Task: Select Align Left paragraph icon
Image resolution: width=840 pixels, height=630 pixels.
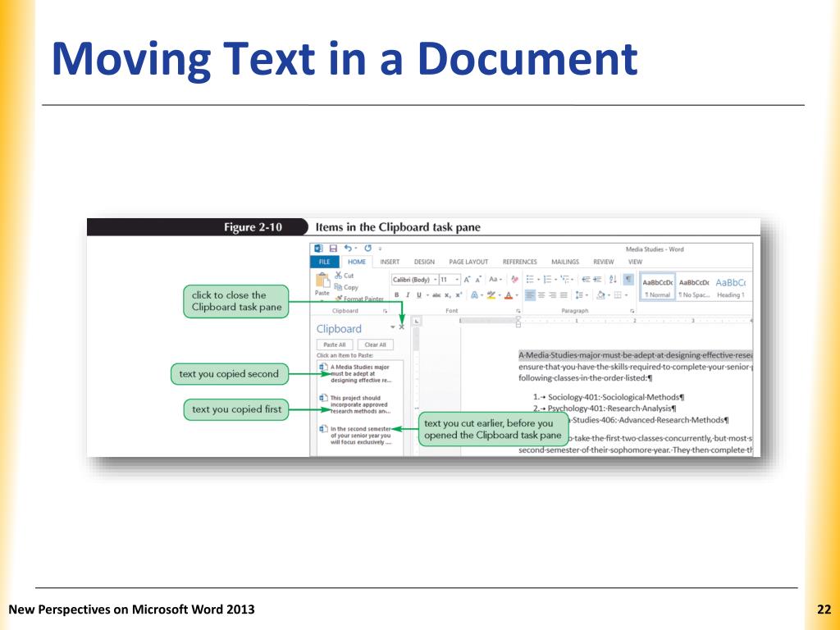Action: tap(530, 295)
